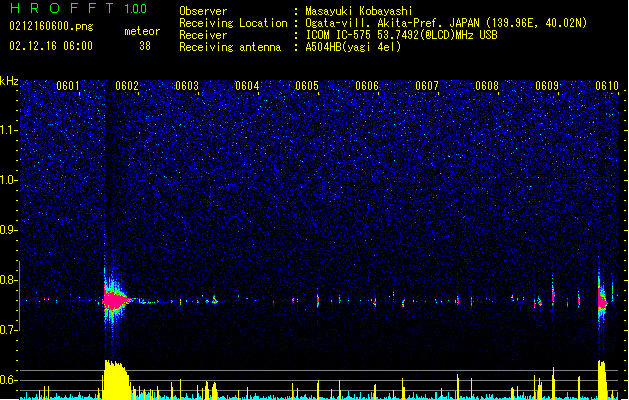Click the HROFFT title text

[x=62, y=8]
